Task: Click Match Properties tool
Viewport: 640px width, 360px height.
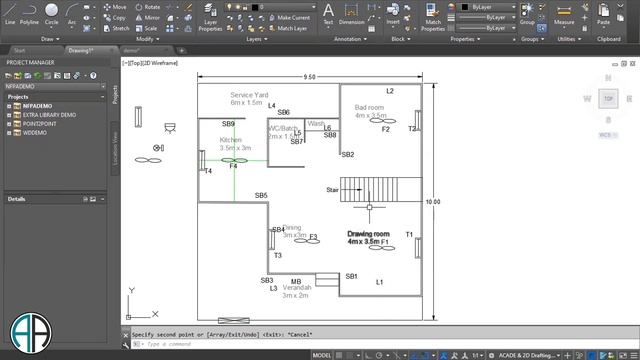Action: tap(433, 17)
